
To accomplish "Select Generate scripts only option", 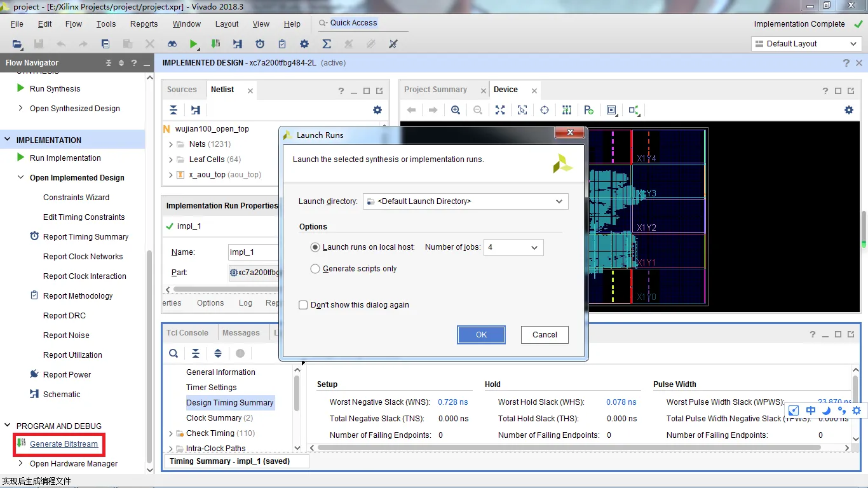I will [x=315, y=269].
